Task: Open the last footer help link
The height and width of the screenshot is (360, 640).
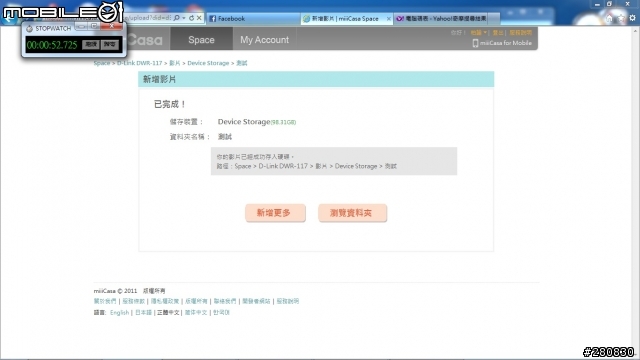Action: pyautogui.click(x=288, y=301)
